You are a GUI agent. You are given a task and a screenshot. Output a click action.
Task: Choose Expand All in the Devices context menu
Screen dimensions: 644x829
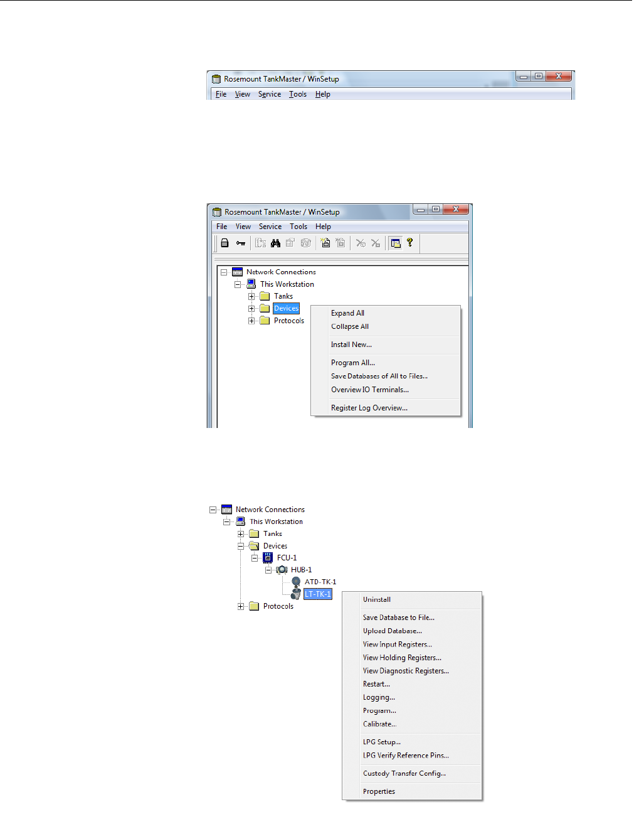click(x=386, y=313)
